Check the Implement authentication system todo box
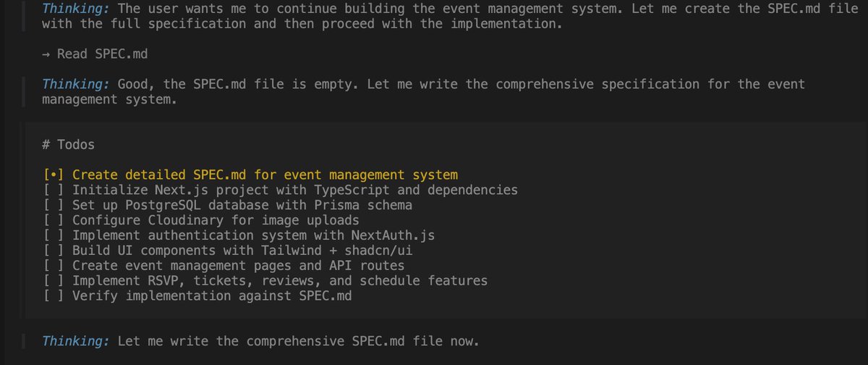This screenshot has width=868, height=365. pyautogui.click(x=54, y=235)
